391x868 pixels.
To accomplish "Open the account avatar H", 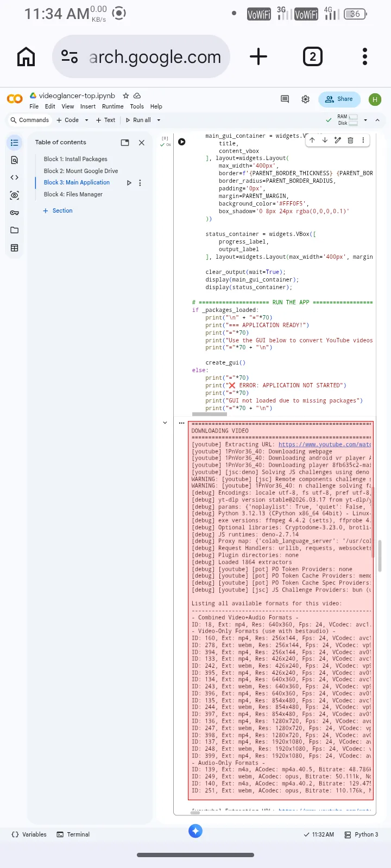I will 375,99.
